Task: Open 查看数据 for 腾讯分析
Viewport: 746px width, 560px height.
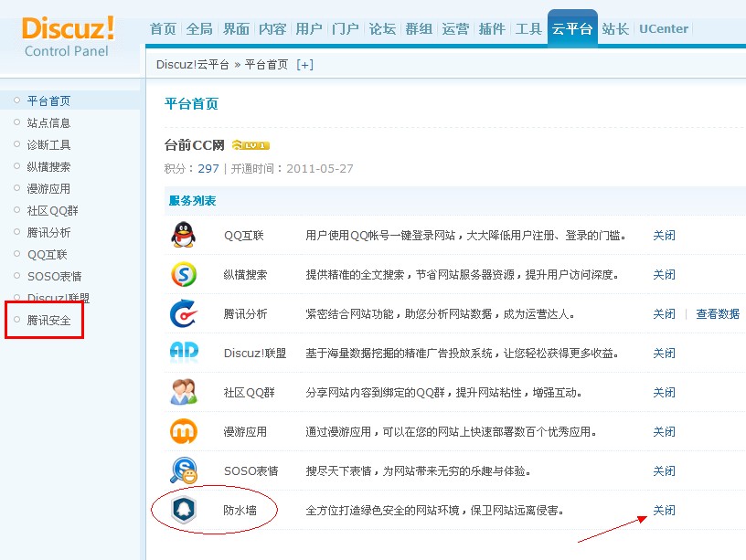Action: click(718, 313)
